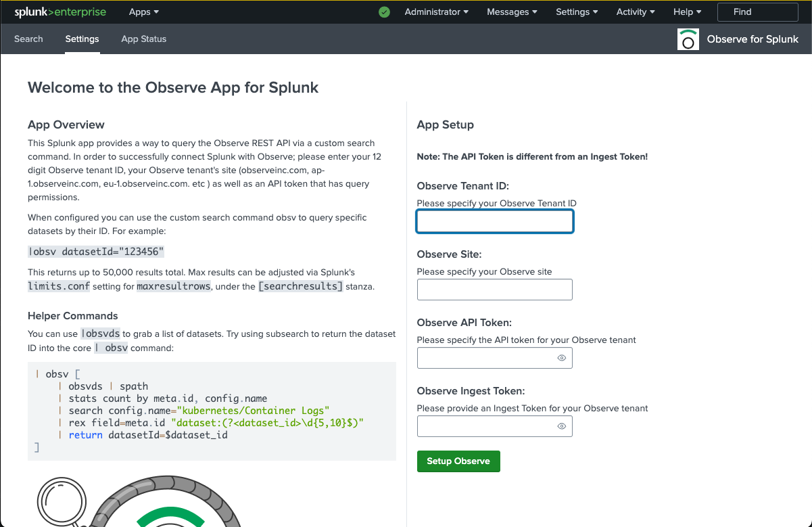
Task: Click the Observe Site input field
Action: (x=495, y=290)
